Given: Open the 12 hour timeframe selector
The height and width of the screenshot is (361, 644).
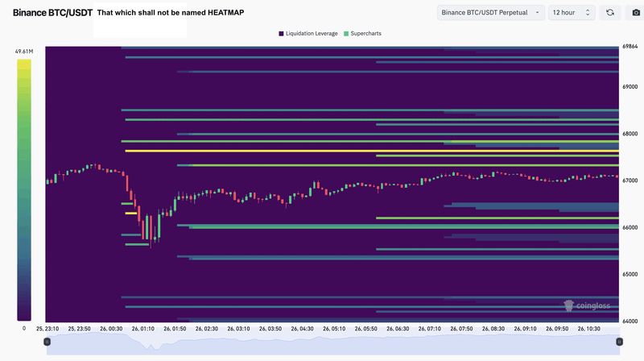Looking at the screenshot, I should coord(572,13).
